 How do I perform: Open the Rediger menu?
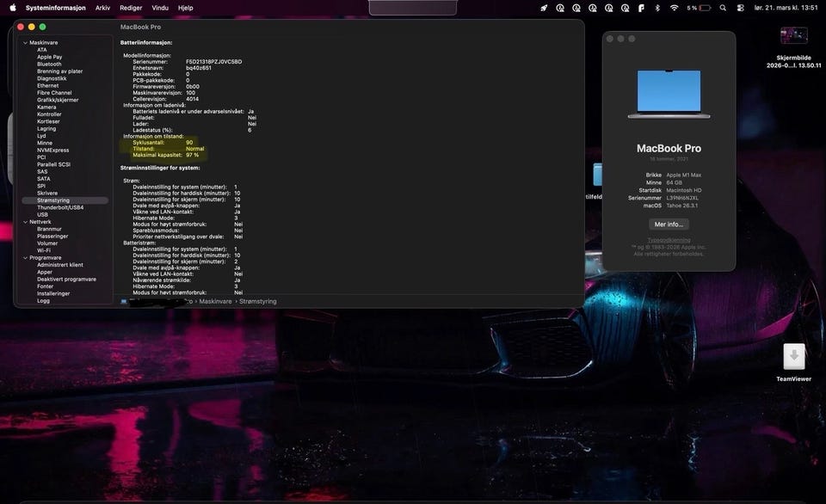tap(131, 8)
